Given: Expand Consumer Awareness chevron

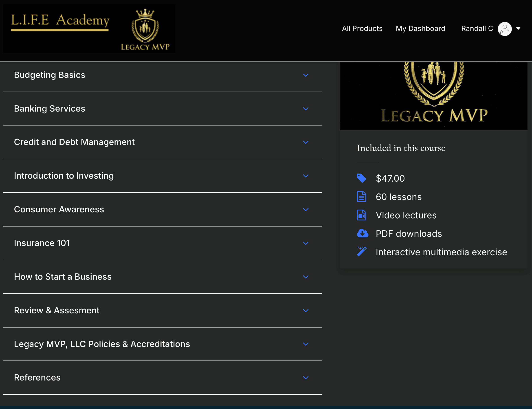Looking at the screenshot, I should point(306,209).
